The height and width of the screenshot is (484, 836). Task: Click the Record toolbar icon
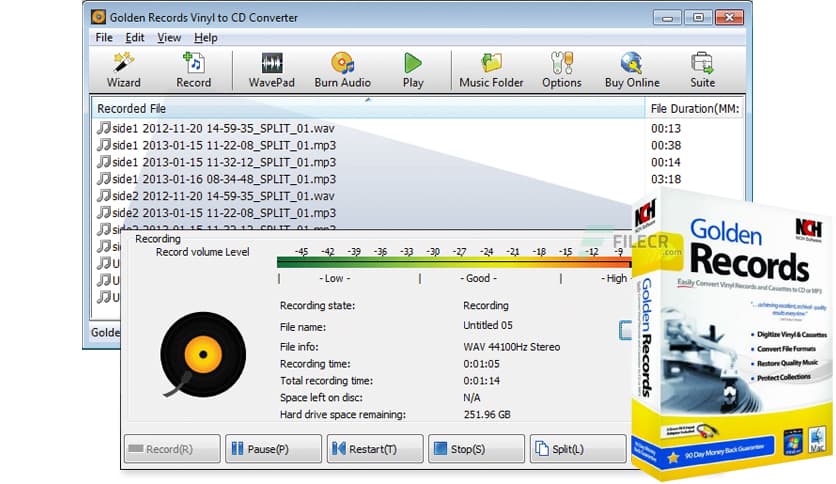click(194, 70)
